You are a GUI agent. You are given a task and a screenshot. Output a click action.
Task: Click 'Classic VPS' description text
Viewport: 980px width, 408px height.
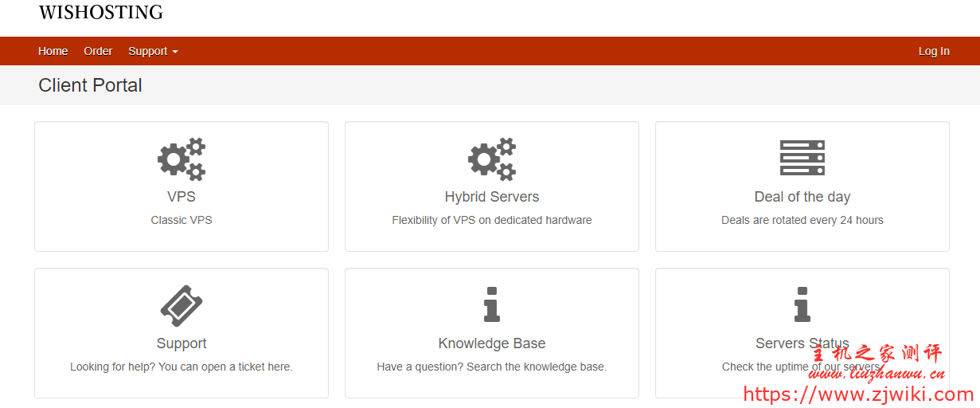182,220
